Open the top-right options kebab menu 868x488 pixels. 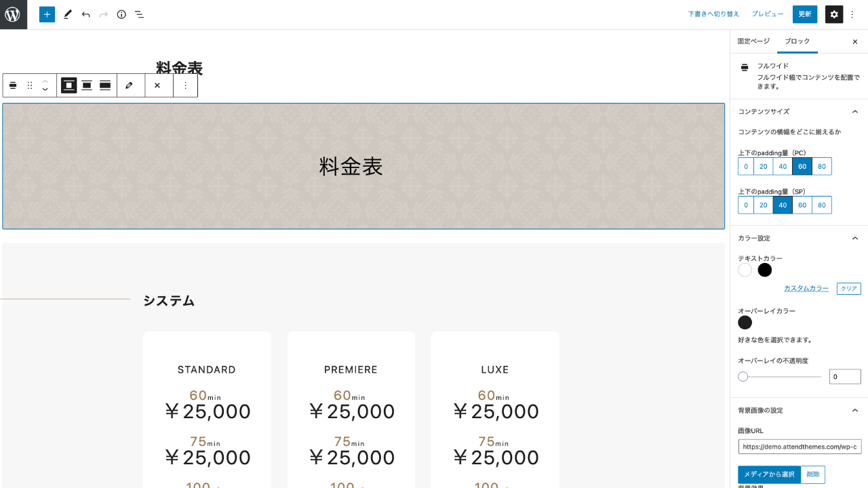tap(853, 14)
